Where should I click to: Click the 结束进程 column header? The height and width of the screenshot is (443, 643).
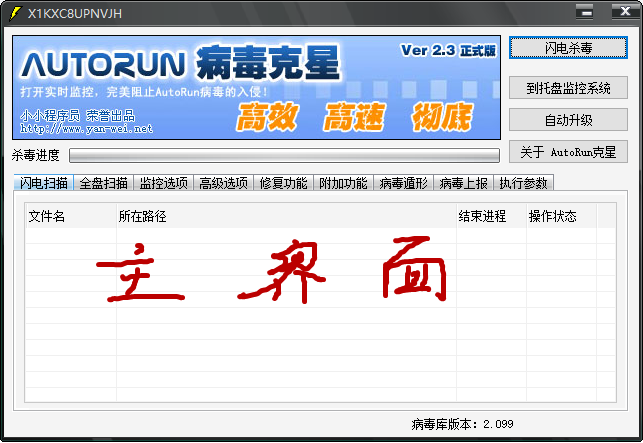pyautogui.click(x=491, y=216)
